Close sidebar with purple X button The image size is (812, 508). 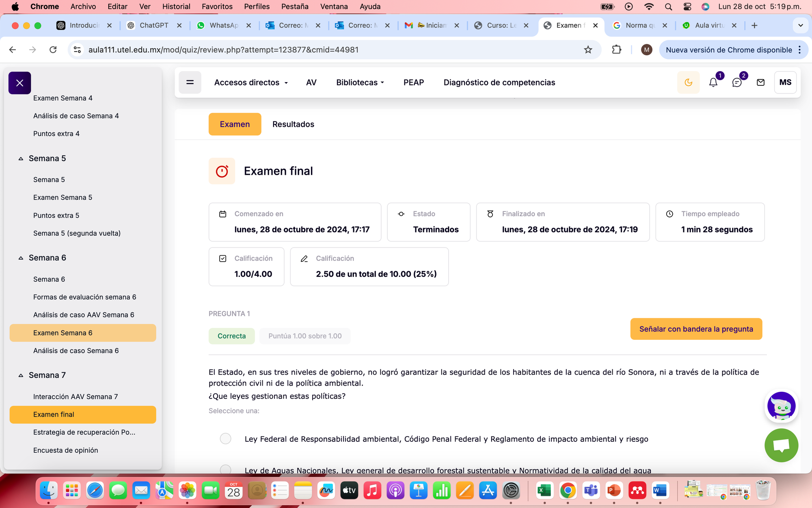tap(19, 83)
